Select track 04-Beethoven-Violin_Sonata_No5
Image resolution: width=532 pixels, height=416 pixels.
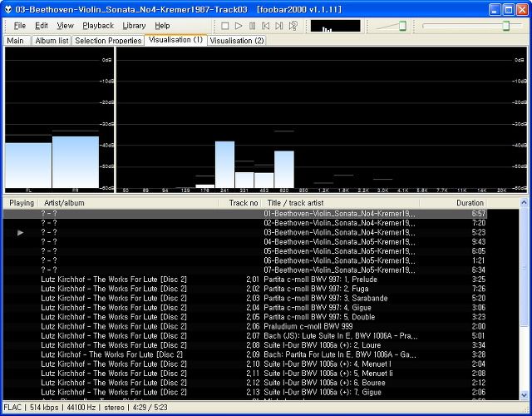click(x=245, y=242)
